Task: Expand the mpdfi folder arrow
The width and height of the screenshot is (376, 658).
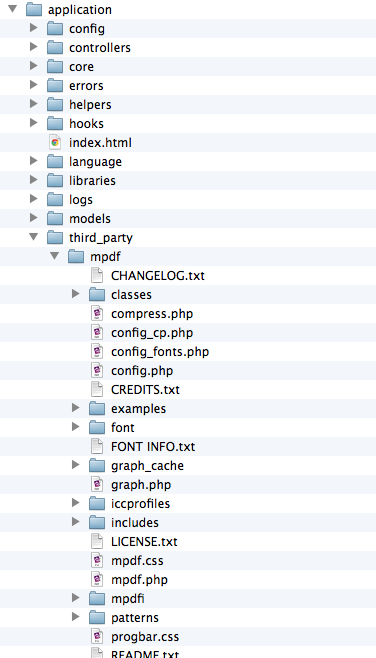Action: (76, 598)
